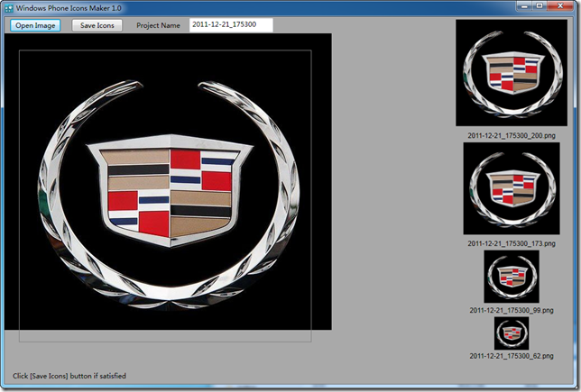This screenshot has width=581, height=392.
Task: Minimize the Icons Maker window
Action: [x=524, y=6]
